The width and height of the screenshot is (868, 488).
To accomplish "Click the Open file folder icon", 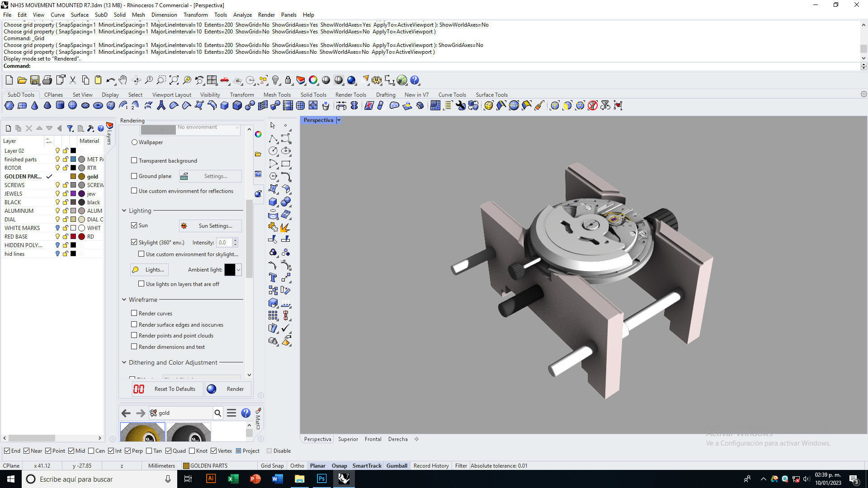I will point(22,80).
